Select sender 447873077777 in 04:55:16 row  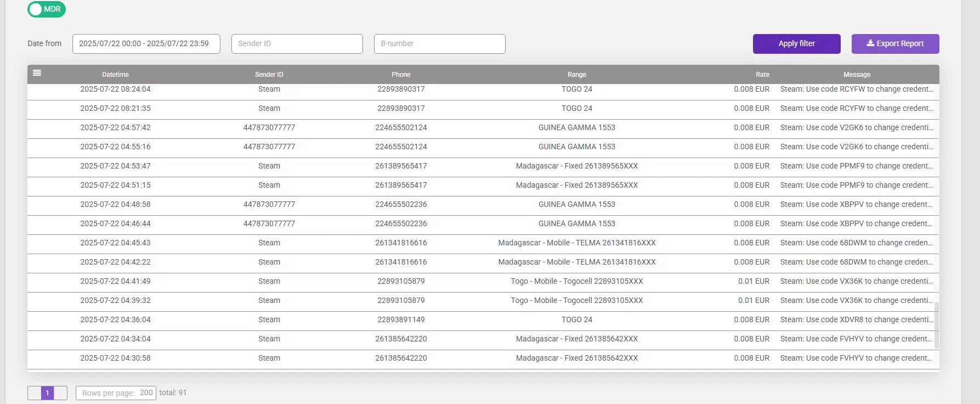[x=269, y=147]
